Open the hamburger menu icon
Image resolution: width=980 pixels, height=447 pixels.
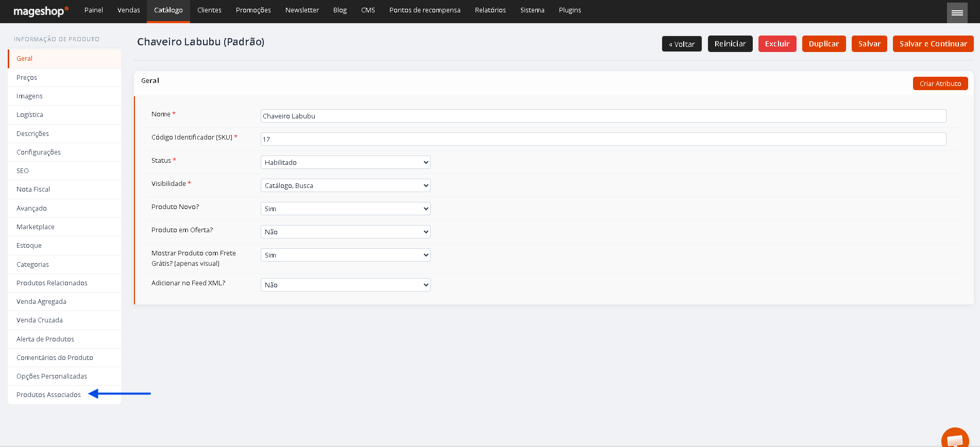[x=957, y=12]
